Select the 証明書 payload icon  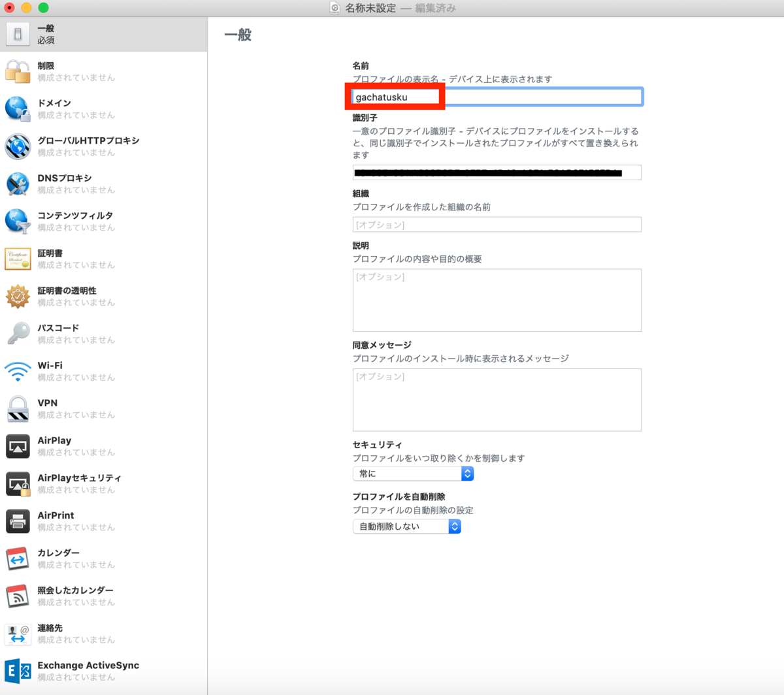(x=18, y=259)
